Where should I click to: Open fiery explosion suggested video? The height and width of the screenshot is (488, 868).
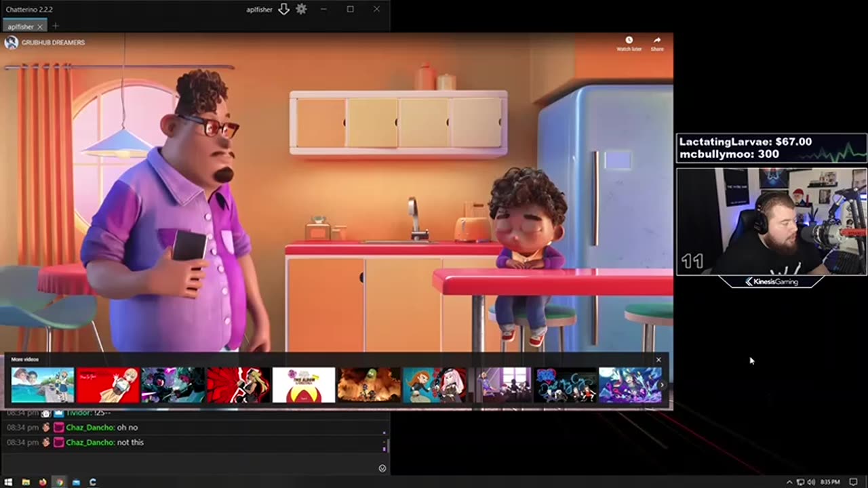(x=370, y=385)
